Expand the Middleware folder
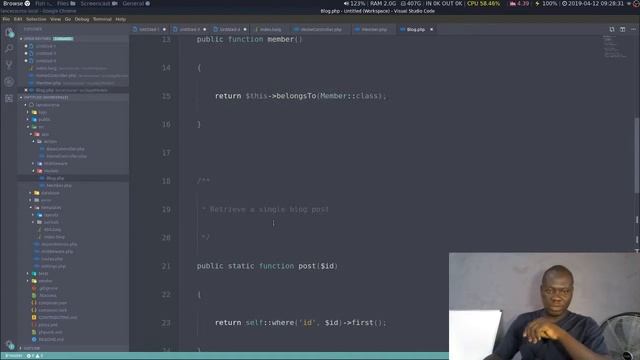 [x=56, y=164]
